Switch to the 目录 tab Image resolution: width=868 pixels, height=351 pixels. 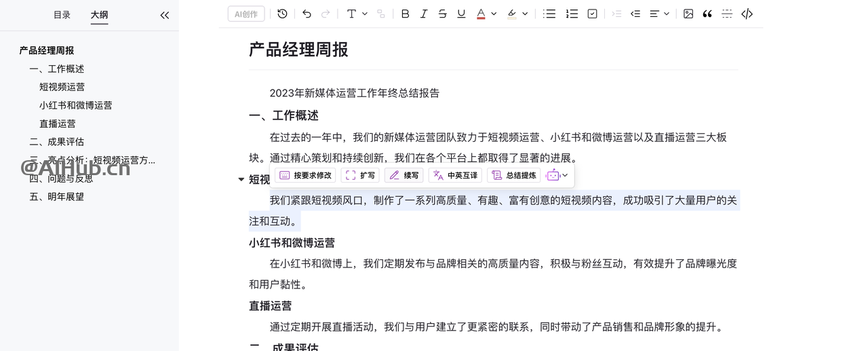[62, 15]
